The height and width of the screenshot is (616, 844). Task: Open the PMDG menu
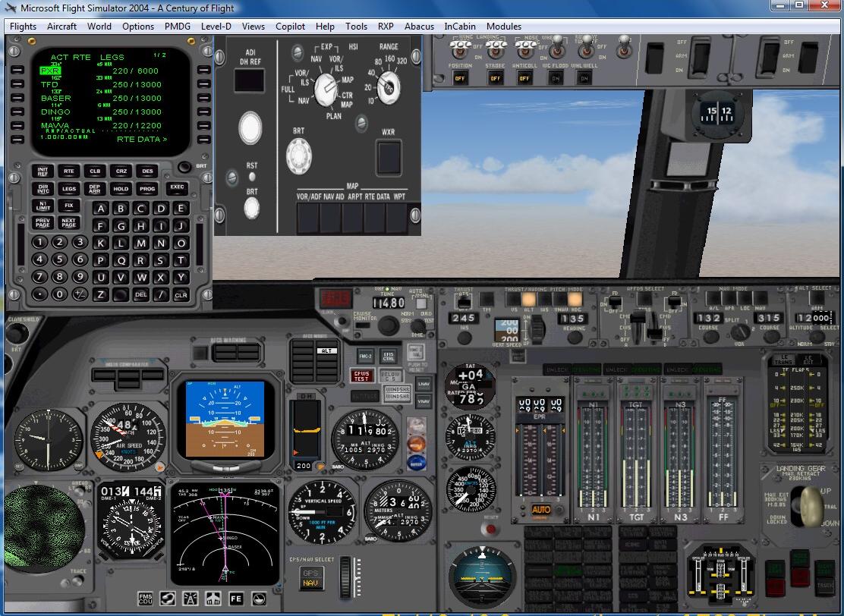point(177,27)
